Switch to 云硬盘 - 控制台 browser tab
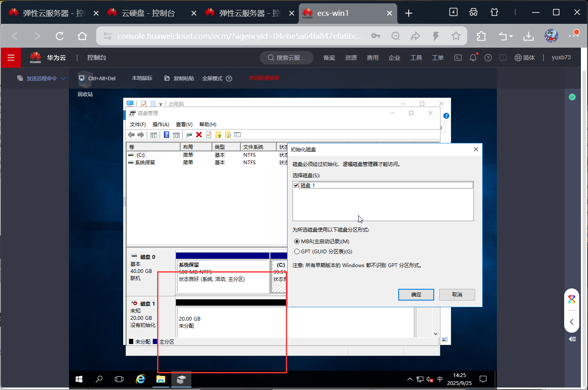This screenshot has height=390, width=588. [148, 13]
